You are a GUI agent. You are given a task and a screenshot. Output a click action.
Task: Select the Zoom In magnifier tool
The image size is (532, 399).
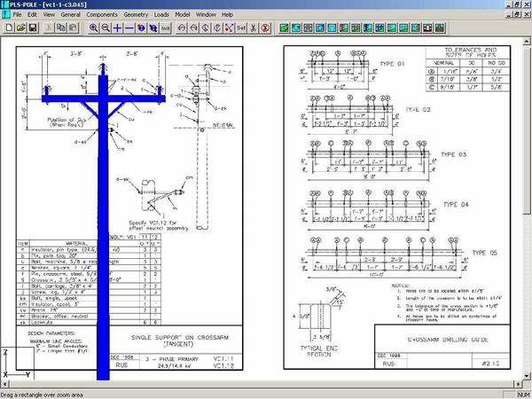coord(94,27)
